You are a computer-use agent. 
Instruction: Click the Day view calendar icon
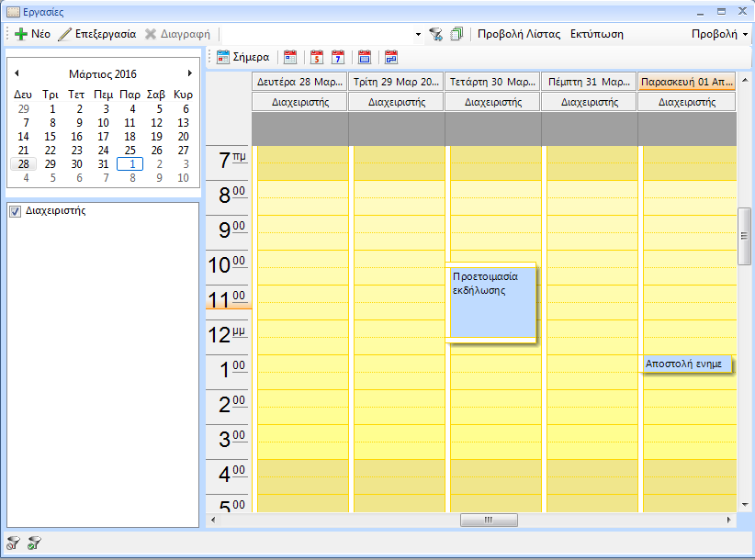coord(290,57)
